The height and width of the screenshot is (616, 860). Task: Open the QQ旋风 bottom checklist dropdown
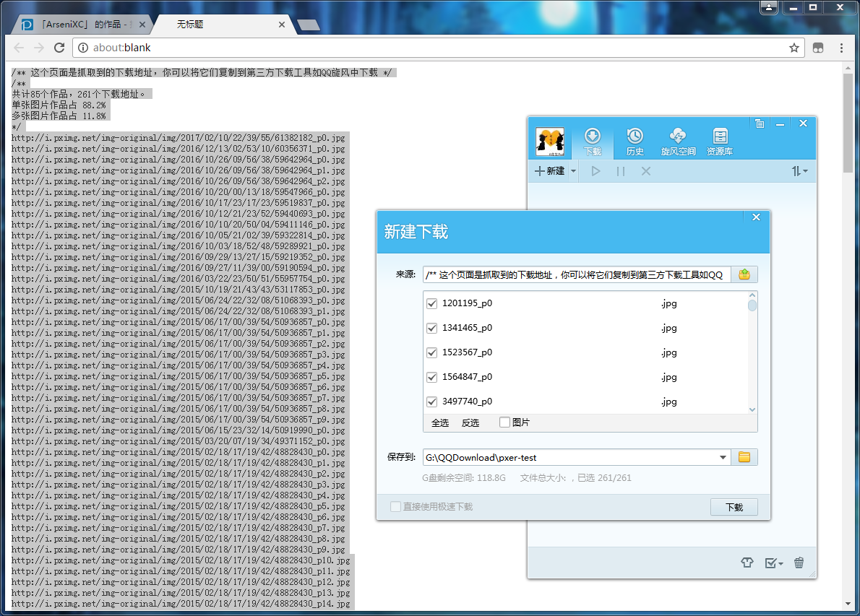tap(773, 563)
